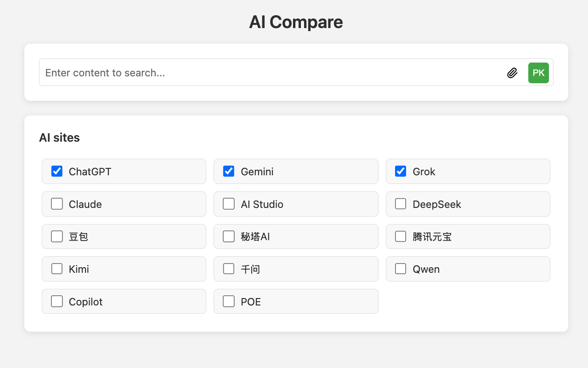The image size is (588, 368).
Task: Select the Copilot checkbox
Action: tap(57, 301)
